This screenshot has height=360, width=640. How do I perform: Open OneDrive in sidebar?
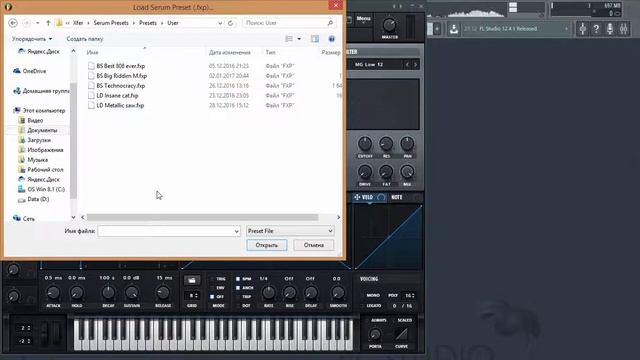click(x=29, y=71)
